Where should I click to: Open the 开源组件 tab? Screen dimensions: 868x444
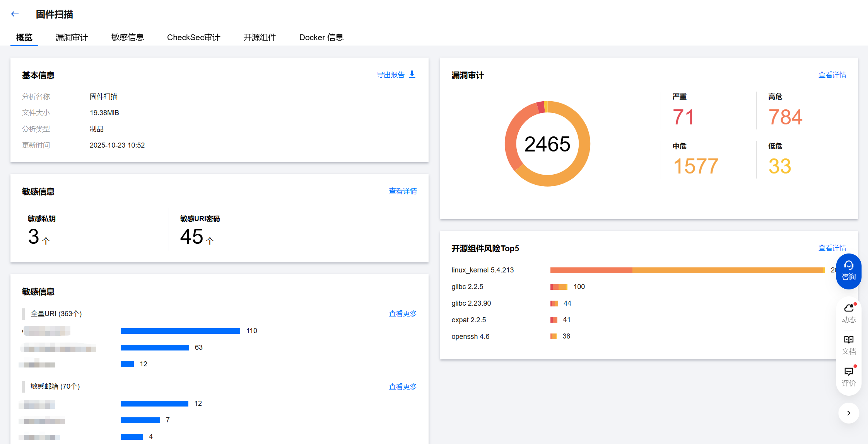[x=260, y=37]
